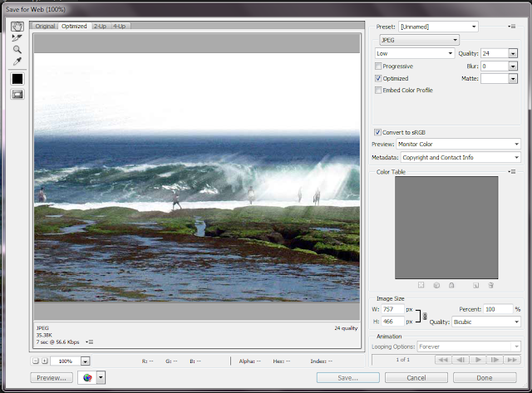Click the image Height field
Image resolution: width=532 pixels, height=393 pixels.
tap(393, 322)
